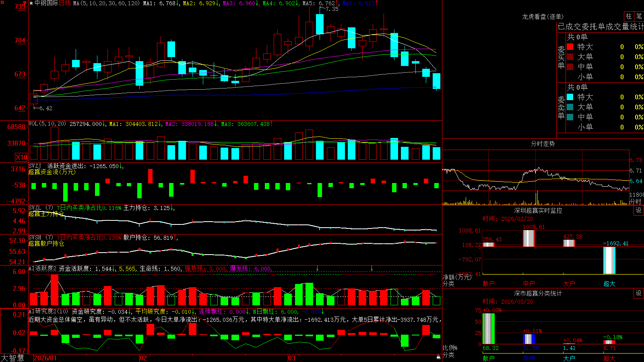Click the 中钢国际 stock name
Screen dimensions: 644x362
pos(46,3)
